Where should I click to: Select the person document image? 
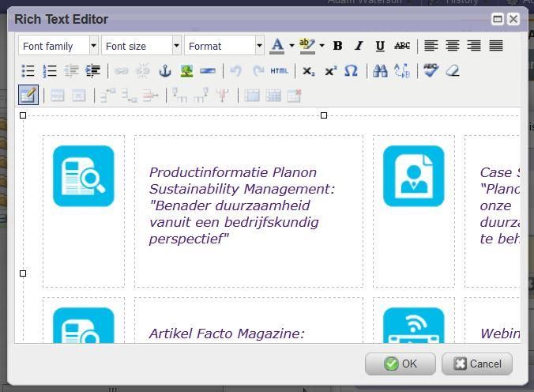[413, 176]
